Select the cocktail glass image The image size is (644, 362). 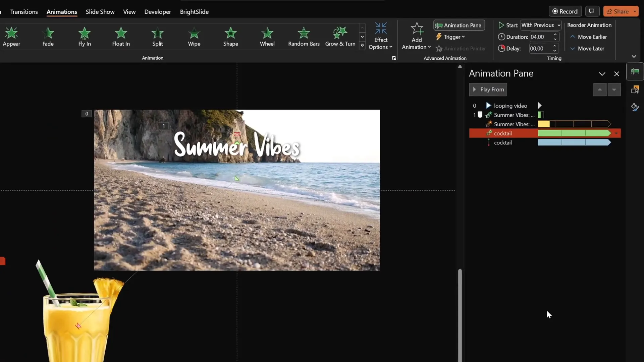79,312
